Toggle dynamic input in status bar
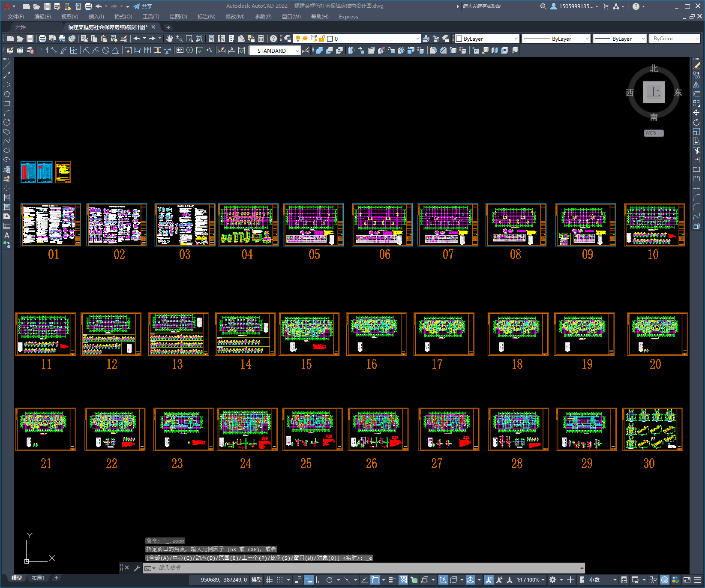The width and height of the screenshot is (705, 588). [x=309, y=580]
